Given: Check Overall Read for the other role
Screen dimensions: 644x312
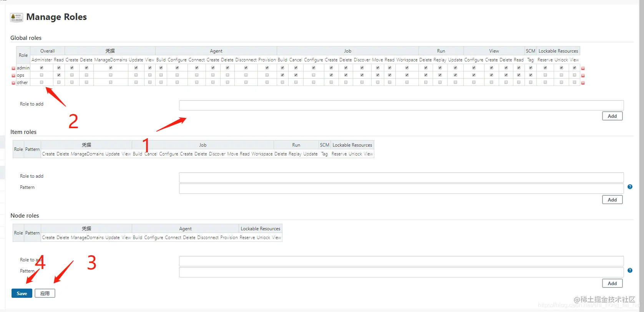Looking at the screenshot, I should click(59, 82).
